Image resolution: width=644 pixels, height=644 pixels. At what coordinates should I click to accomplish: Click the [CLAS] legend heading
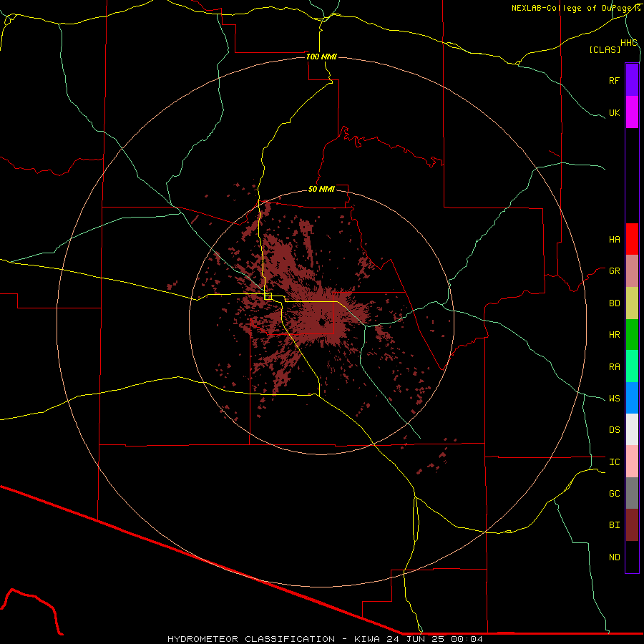[605, 49]
